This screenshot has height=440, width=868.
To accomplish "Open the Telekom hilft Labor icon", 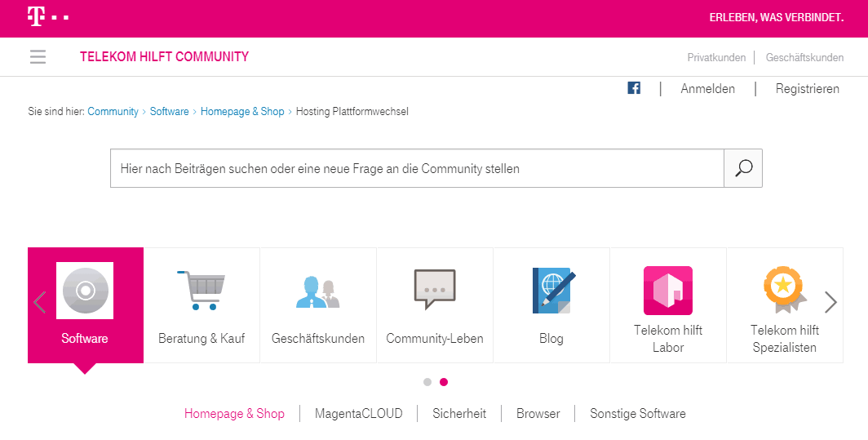I will pyautogui.click(x=667, y=291).
